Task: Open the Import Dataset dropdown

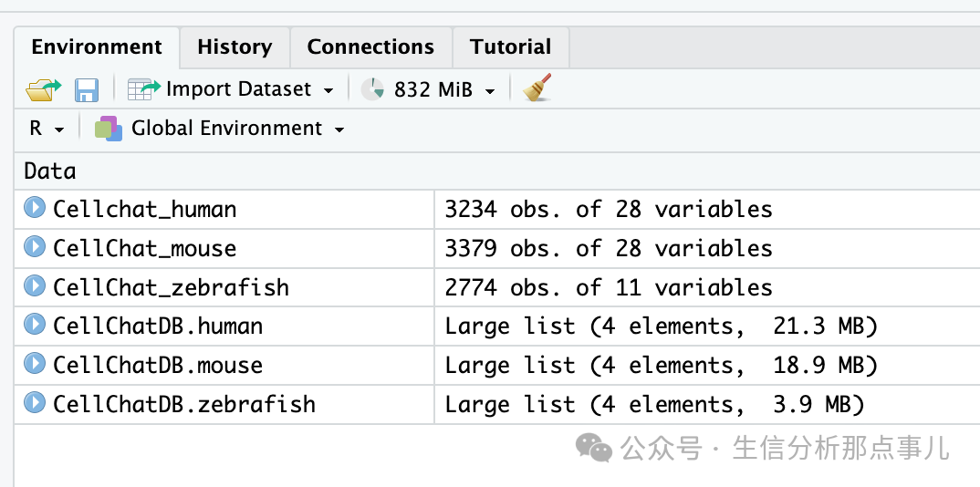Action: pyautogui.click(x=328, y=91)
